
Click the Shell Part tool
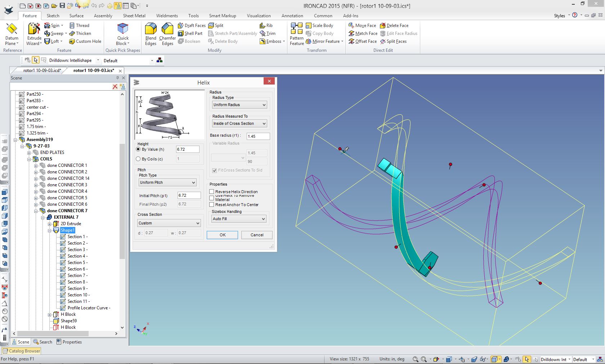(190, 33)
